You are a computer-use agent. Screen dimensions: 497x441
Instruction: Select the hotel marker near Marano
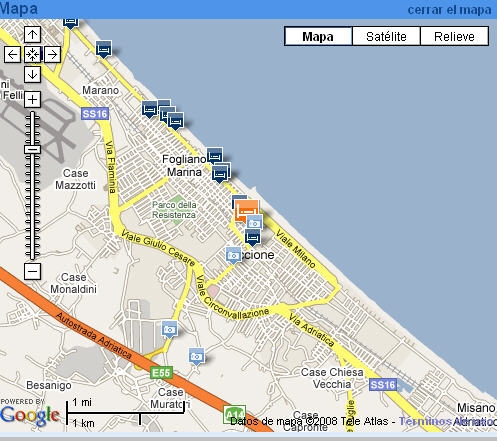(x=104, y=49)
